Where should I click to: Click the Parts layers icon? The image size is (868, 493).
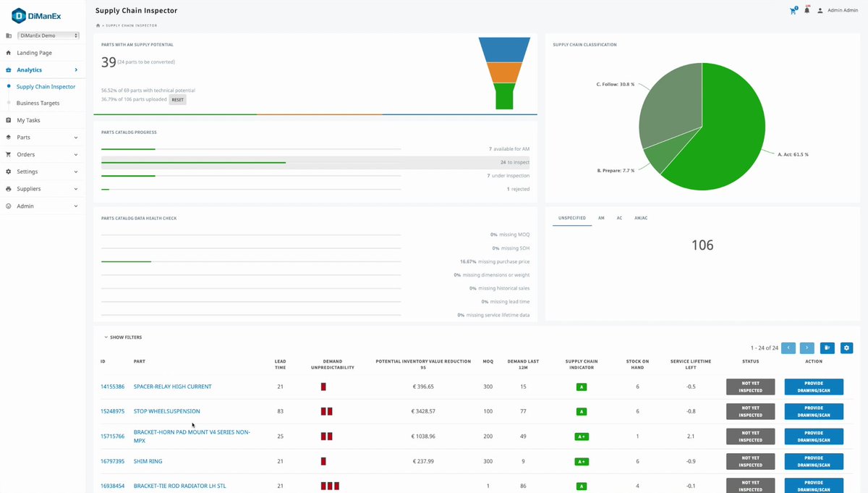pos(9,138)
